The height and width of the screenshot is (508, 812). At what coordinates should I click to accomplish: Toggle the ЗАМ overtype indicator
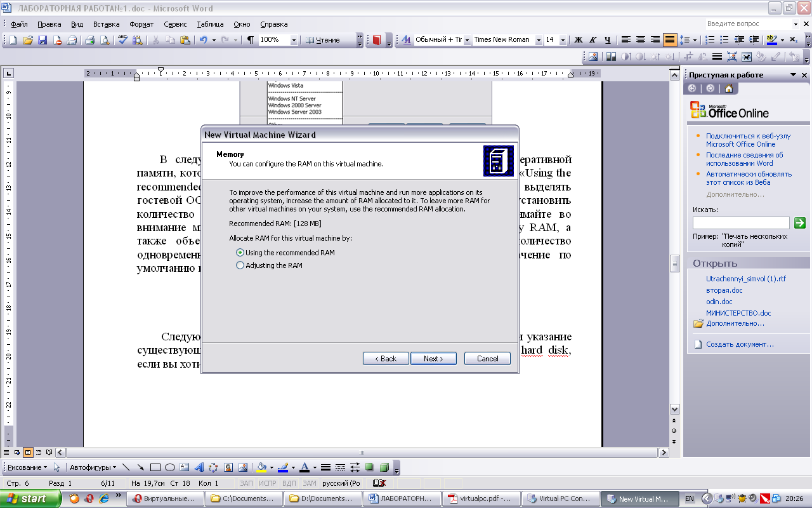click(310, 483)
